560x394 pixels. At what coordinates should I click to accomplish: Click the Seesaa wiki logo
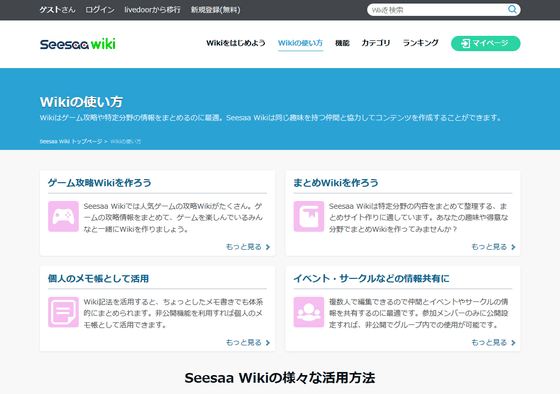pyautogui.click(x=78, y=44)
